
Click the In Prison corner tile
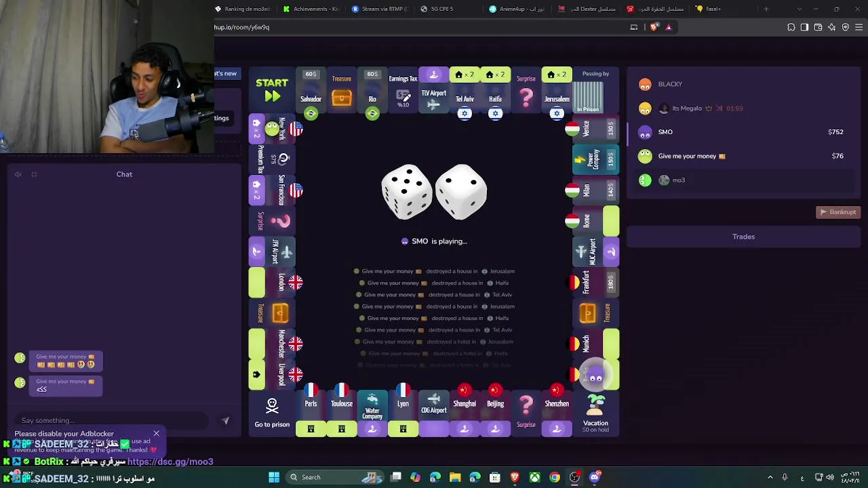pos(595,90)
